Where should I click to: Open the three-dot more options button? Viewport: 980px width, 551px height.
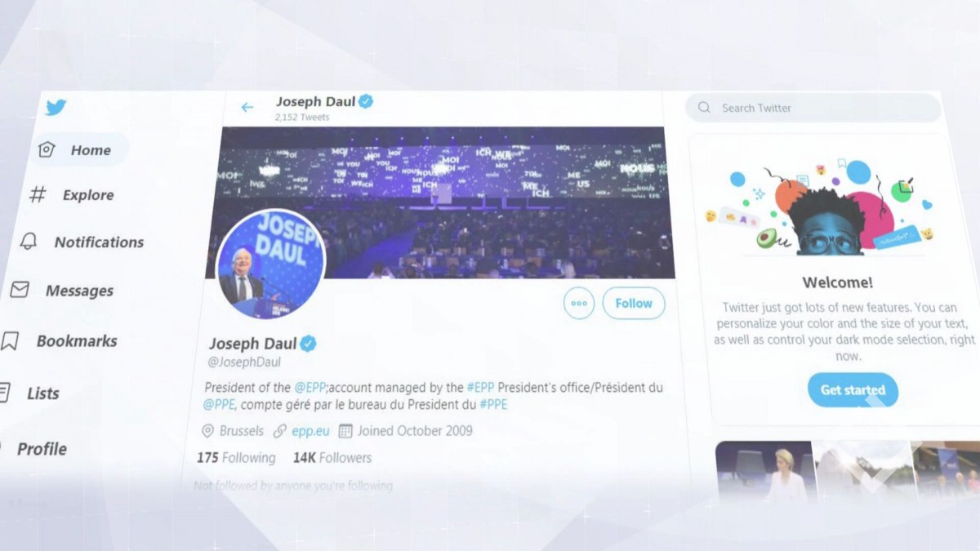click(x=579, y=303)
